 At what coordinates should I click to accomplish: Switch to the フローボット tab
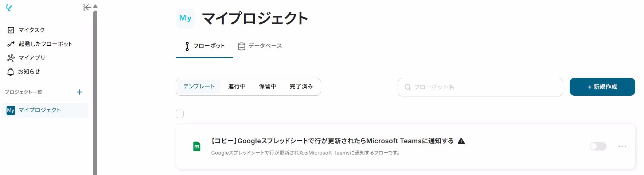(204, 46)
